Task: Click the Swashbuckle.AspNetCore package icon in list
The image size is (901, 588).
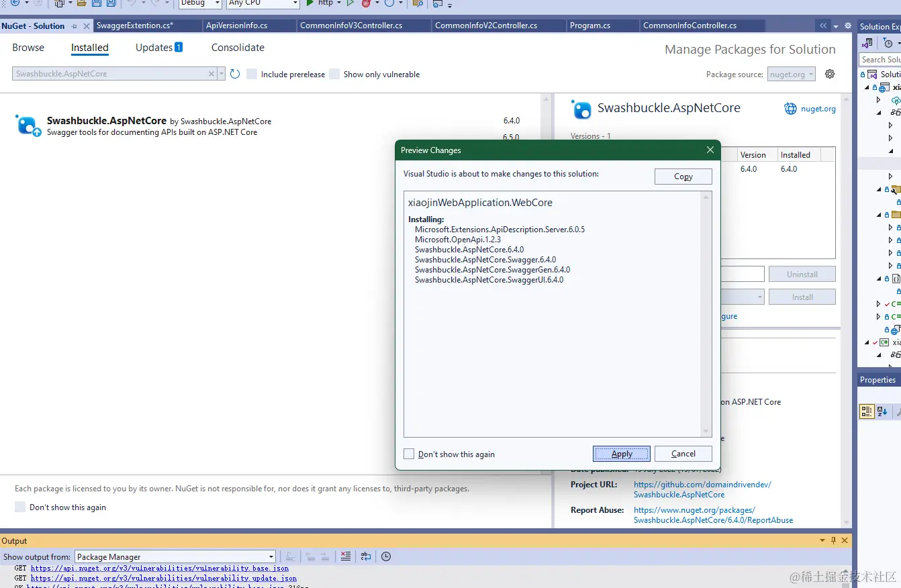Action: (x=28, y=126)
